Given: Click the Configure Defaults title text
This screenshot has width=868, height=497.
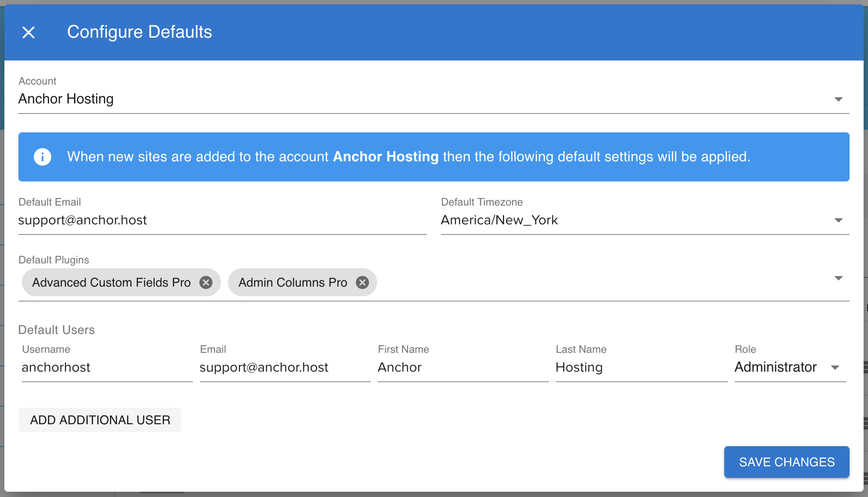Looking at the screenshot, I should (139, 32).
